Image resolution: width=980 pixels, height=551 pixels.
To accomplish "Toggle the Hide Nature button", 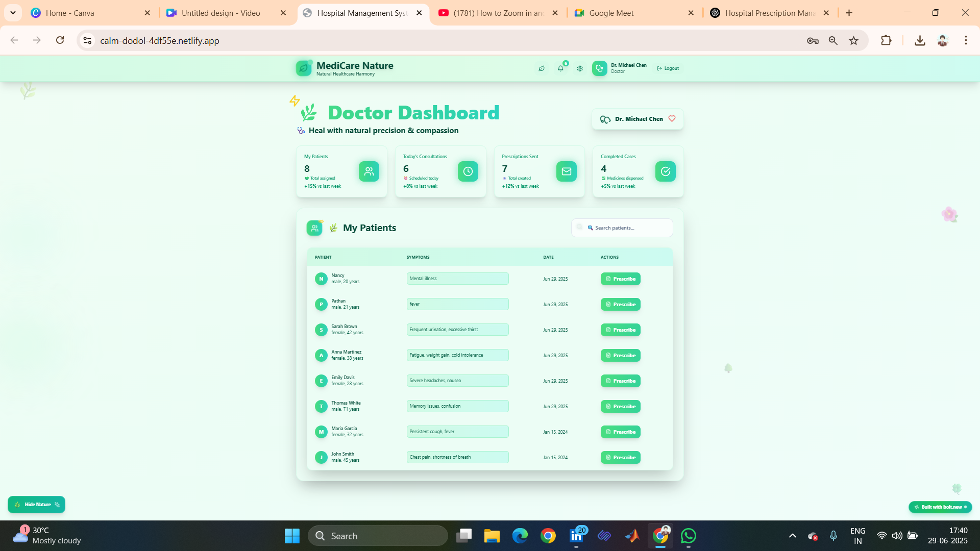I will coord(37,505).
